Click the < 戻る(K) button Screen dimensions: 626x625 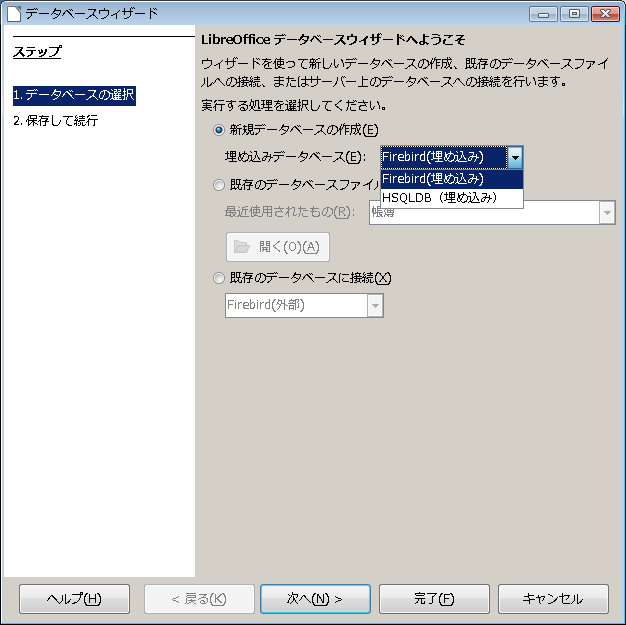(x=199, y=599)
